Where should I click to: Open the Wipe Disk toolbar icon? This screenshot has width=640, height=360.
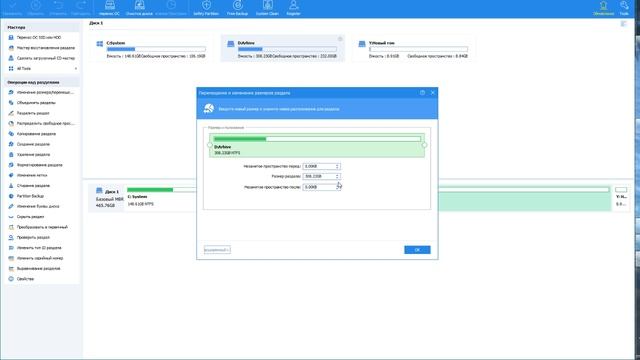pyautogui.click(x=139, y=8)
